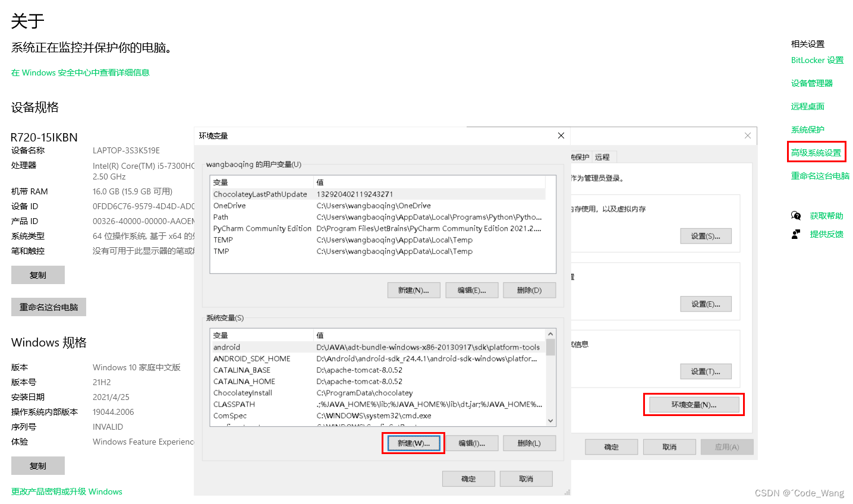Cancel the 环境变量 dialog

(x=526, y=479)
